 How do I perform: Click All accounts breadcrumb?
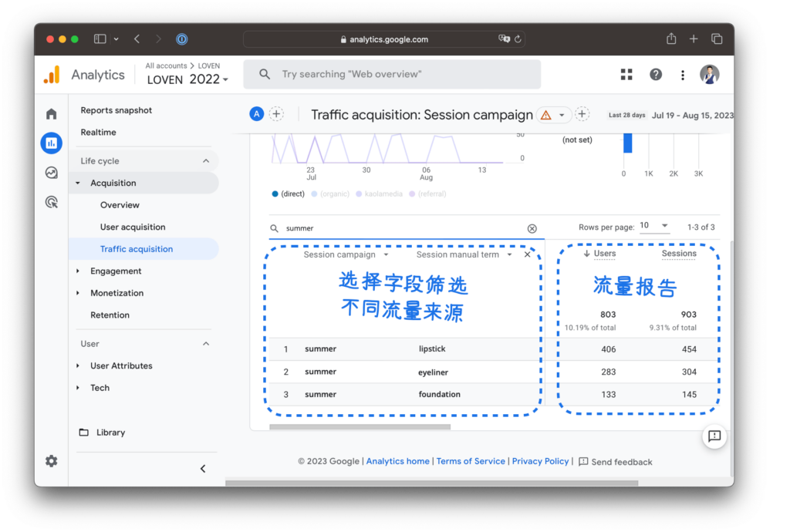click(x=166, y=66)
